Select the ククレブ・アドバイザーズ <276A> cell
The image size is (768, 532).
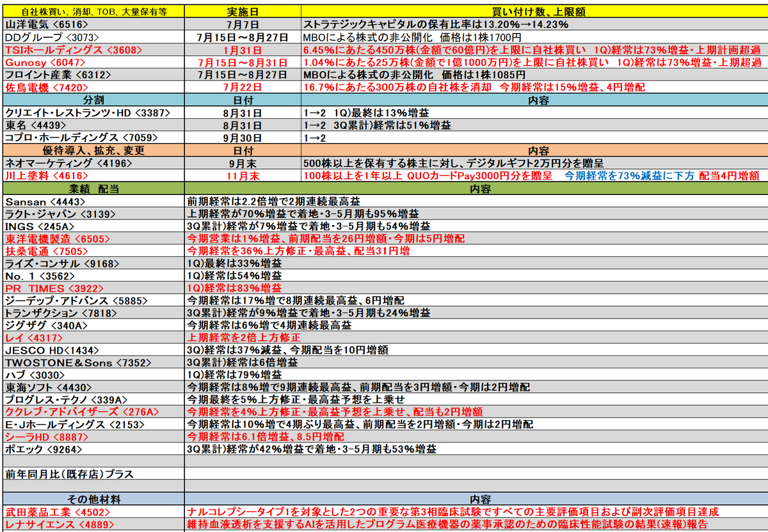pos(94,412)
